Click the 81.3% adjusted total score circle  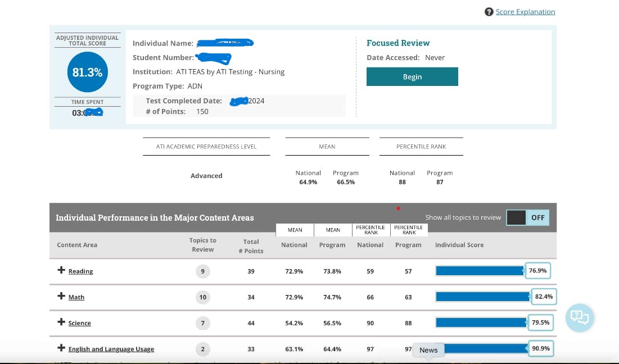(x=87, y=72)
